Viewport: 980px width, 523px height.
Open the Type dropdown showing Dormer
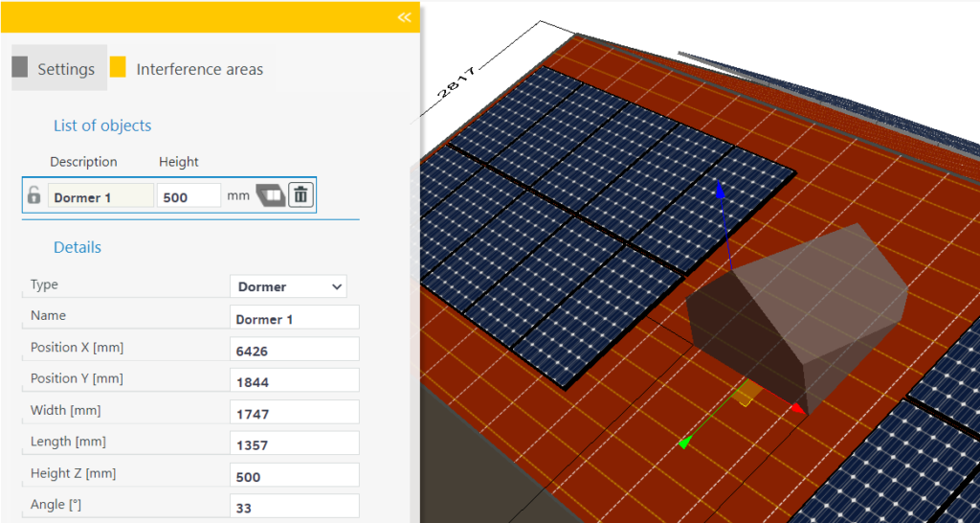pyautogui.click(x=288, y=286)
